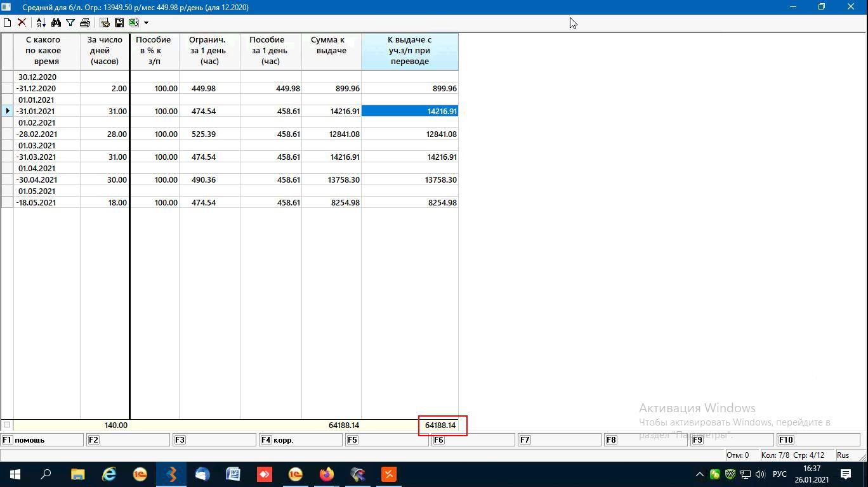Select the 13758.30 cell in the last column

[x=410, y=179]
